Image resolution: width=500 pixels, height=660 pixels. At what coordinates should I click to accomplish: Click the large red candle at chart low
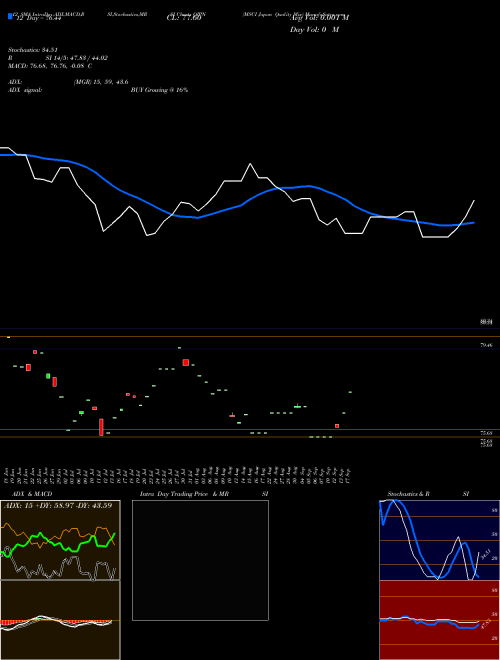pyautogui.click(x=101, y=427)
